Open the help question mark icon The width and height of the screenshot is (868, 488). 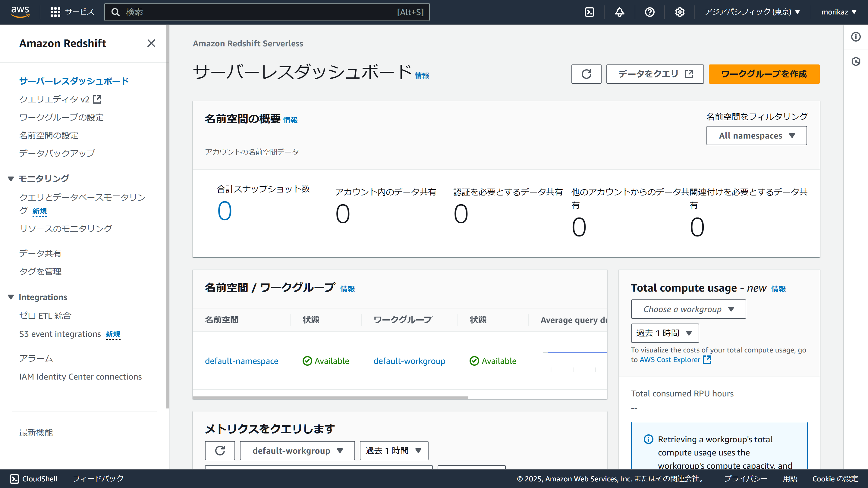[x=649, y=12]
